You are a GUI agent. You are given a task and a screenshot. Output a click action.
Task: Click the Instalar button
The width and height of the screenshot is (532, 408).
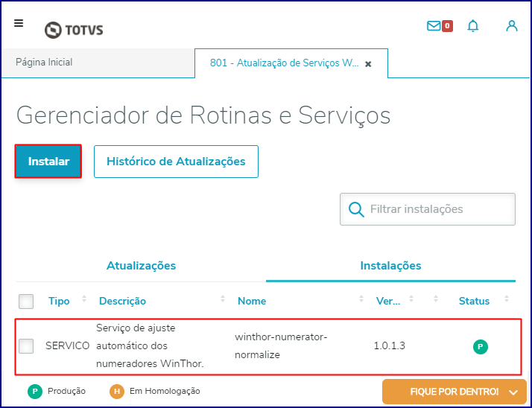[48, 162]
